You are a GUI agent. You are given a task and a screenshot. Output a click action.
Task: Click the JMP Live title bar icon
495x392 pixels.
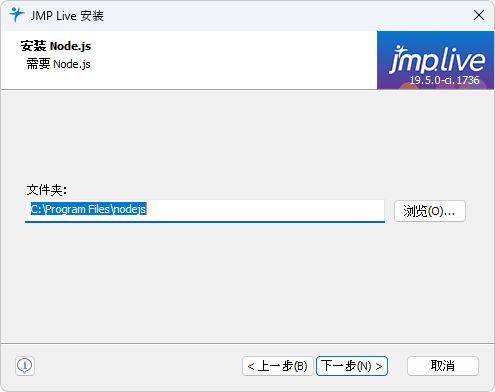click(x=16, y=15)
